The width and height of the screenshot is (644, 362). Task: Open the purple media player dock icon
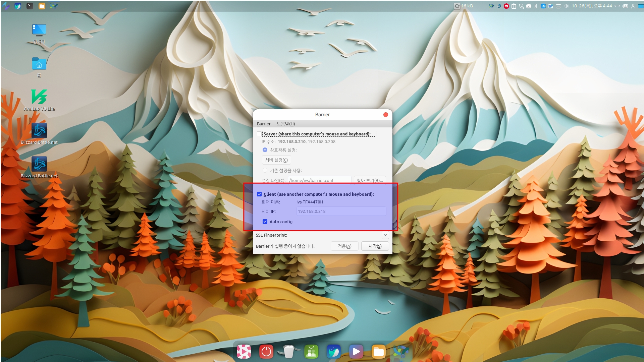pyautogui.click(x=356, y=352)
